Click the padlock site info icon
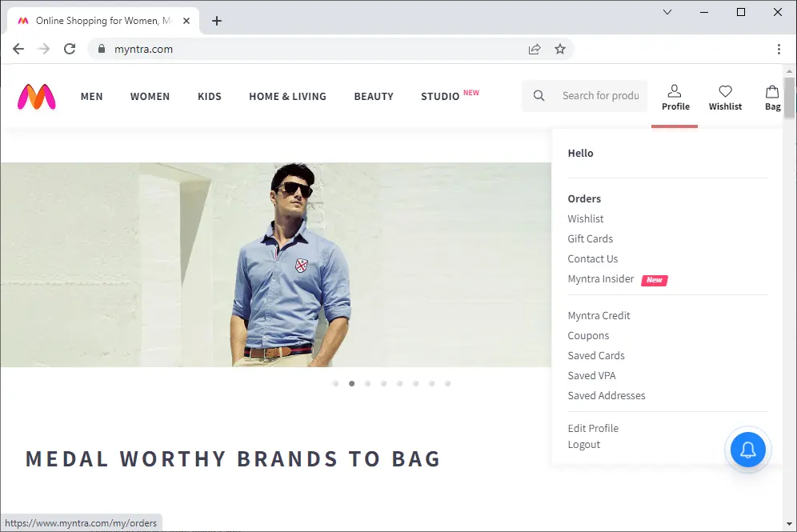 [102, 49]
